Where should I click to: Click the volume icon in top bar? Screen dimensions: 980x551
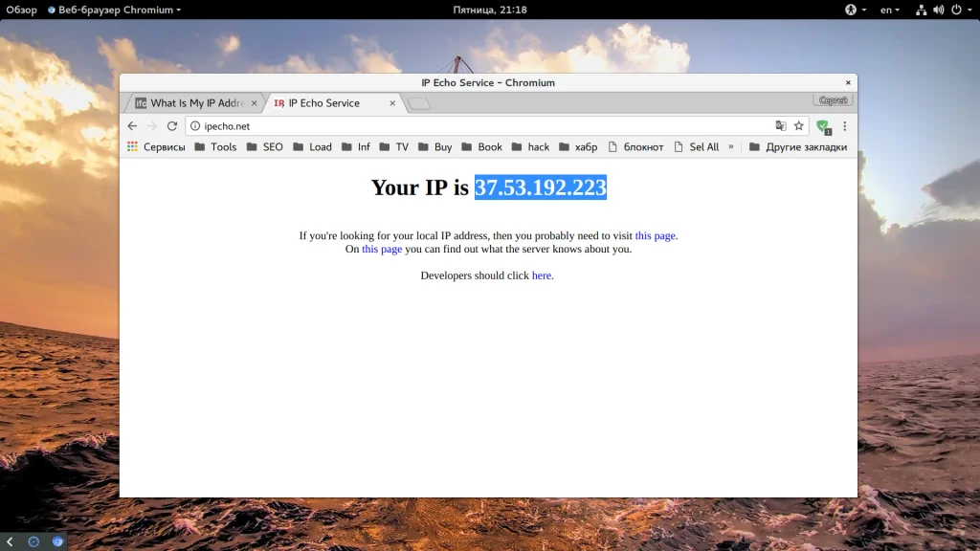click(x=938, y=10)
